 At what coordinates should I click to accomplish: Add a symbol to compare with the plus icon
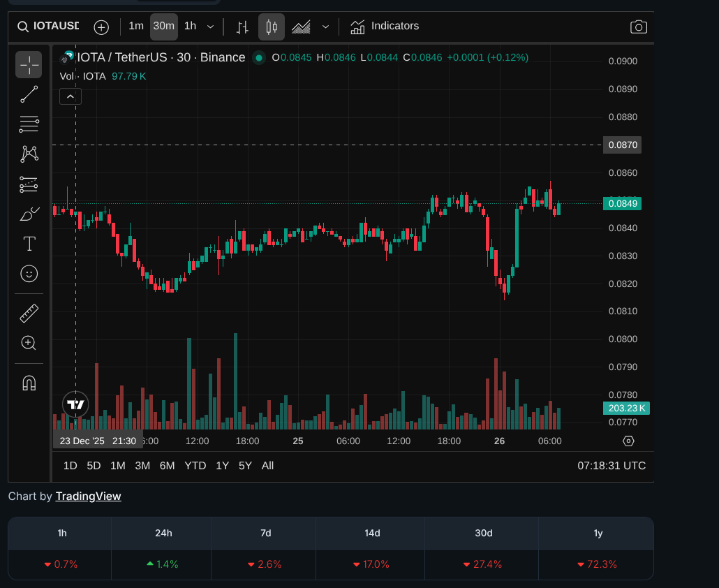click(101, 27)
